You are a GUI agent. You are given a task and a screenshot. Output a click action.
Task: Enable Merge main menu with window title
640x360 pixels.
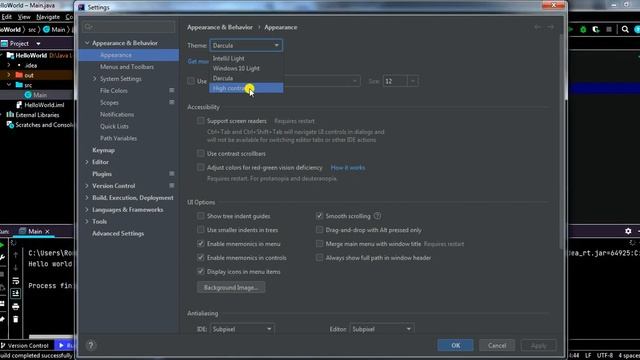pos(319,244)
